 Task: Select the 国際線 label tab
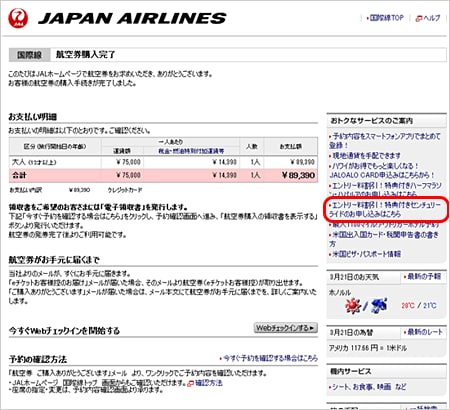[29, 55]
